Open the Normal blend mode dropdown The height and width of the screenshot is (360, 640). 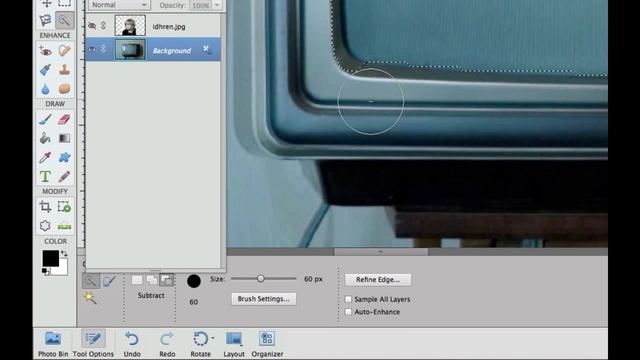point(119,5)
